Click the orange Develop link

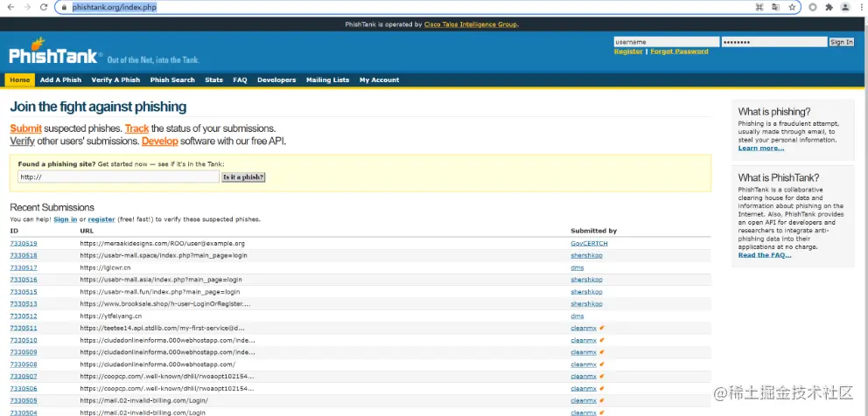160,141
